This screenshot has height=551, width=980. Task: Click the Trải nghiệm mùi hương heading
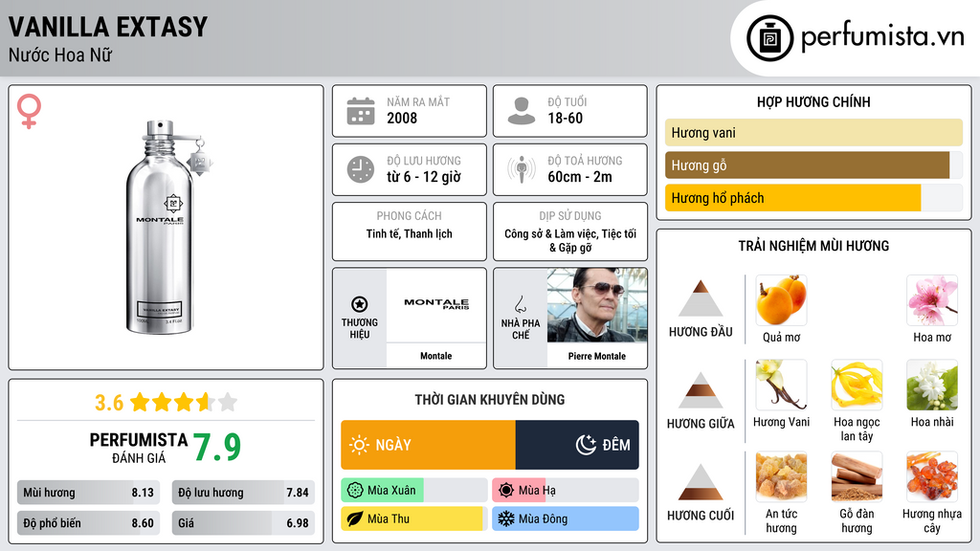pos(813,246)
